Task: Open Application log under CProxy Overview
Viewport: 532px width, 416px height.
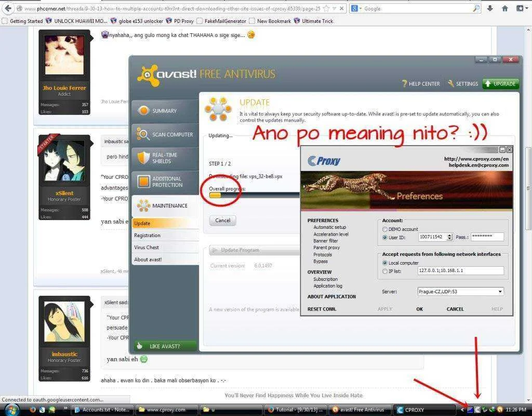Action: [x=328, y=286]
